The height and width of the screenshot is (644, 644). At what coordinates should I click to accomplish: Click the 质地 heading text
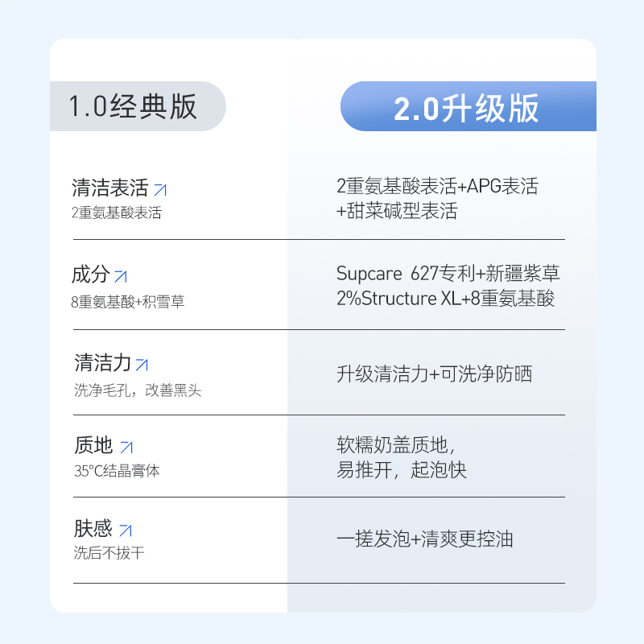point(93,445)
